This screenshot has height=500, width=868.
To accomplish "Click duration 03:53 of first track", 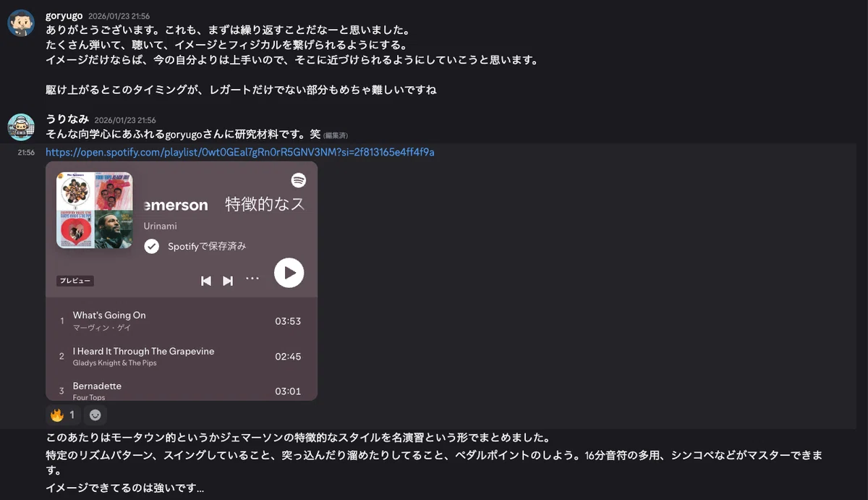I will point(288,321).
